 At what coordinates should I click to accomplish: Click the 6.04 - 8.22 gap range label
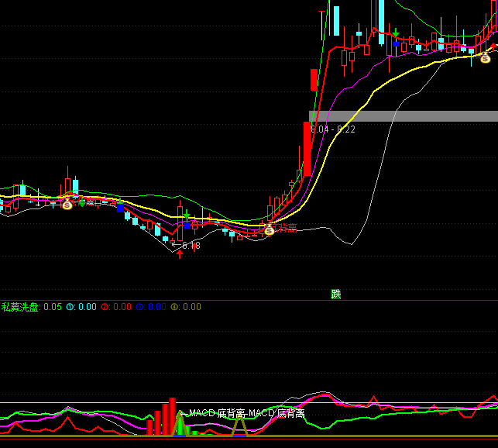coord(333,129)
